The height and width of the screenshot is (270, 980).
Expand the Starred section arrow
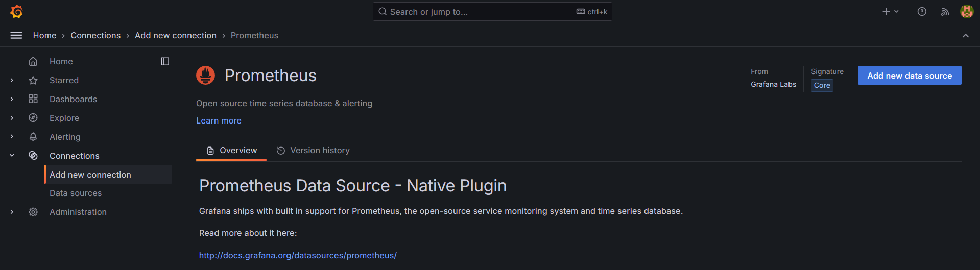point(12,80)
